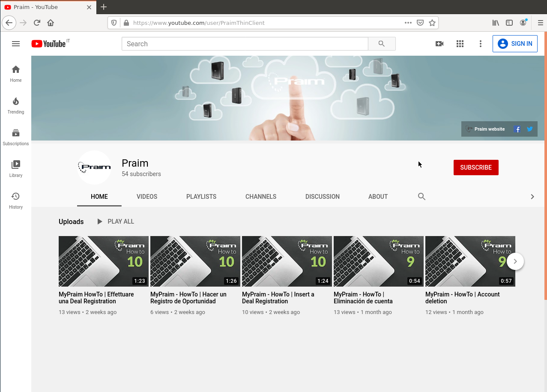Click the '54 subscribers' text

[x=141, y=174]
